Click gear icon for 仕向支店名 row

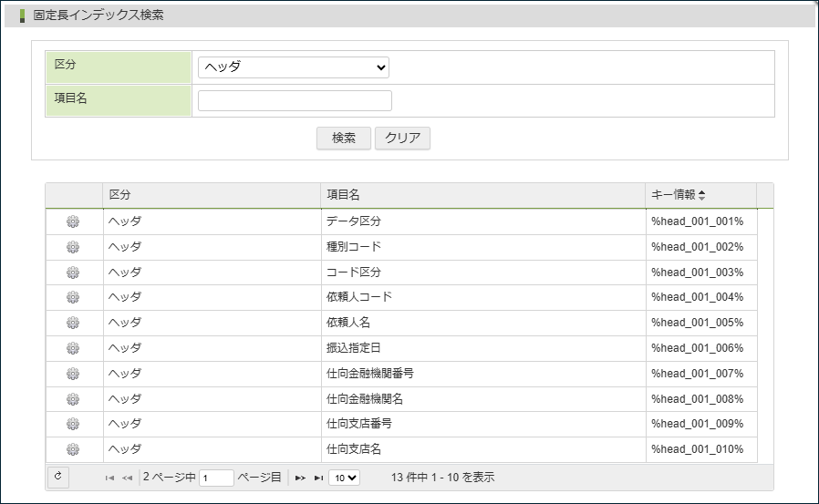click(x=73, y=449)
